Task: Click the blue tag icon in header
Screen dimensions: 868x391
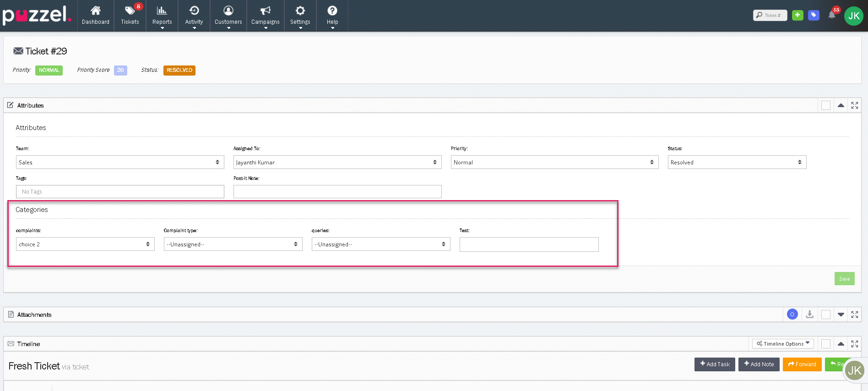Action: [814, 15]
